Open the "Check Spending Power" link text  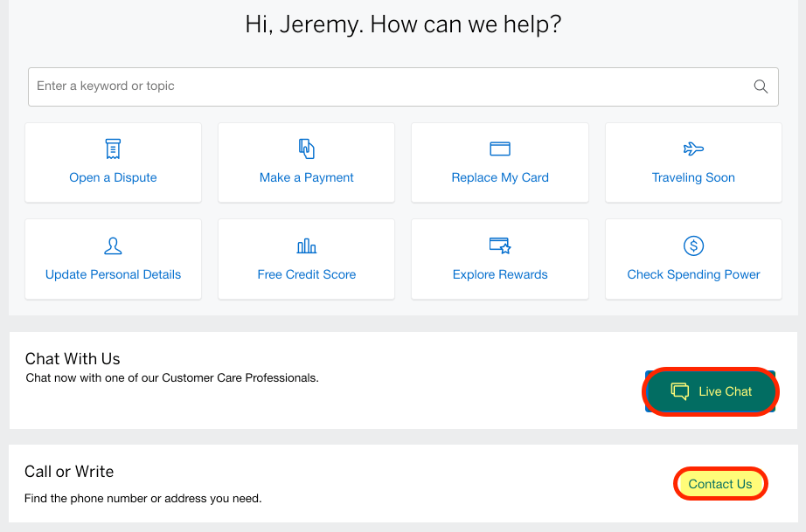coord(693,274)
